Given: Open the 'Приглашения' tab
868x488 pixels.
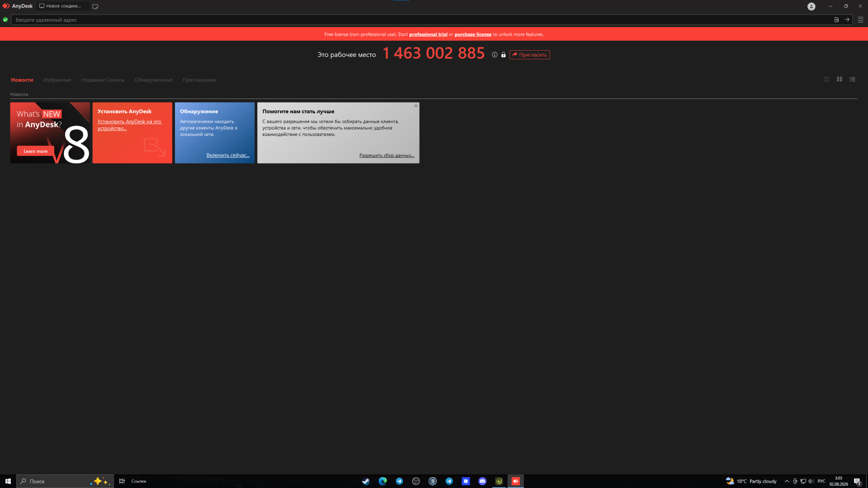Looking at the screenshot, I should [199, 80].
